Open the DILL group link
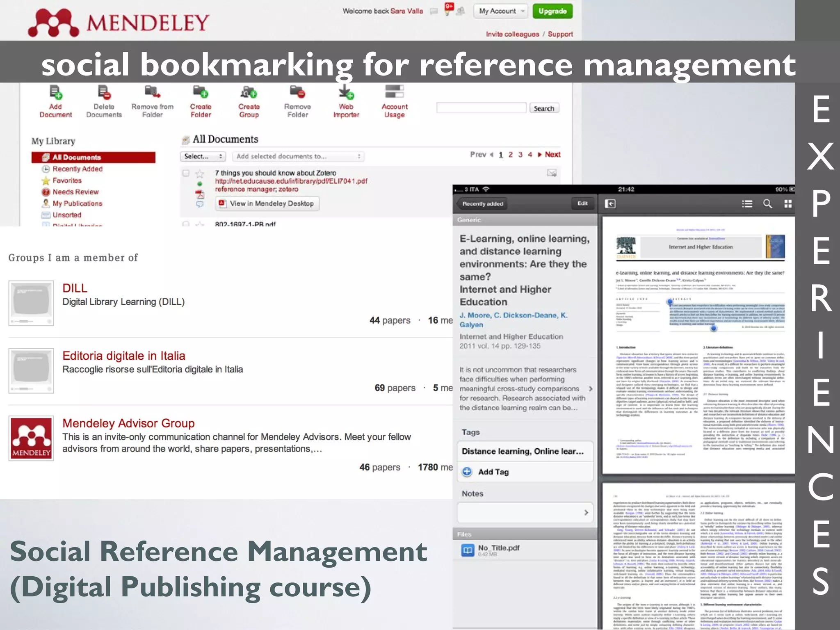This screenshot has height=630, width=840. click(x=75, y=288)
